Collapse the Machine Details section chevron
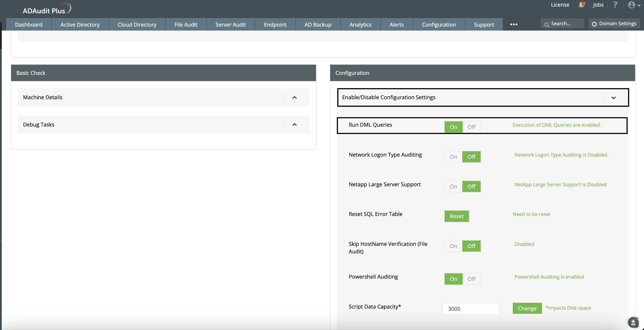Image resolution: width=644 pixels, height=330 pixels. click(294, 97)
